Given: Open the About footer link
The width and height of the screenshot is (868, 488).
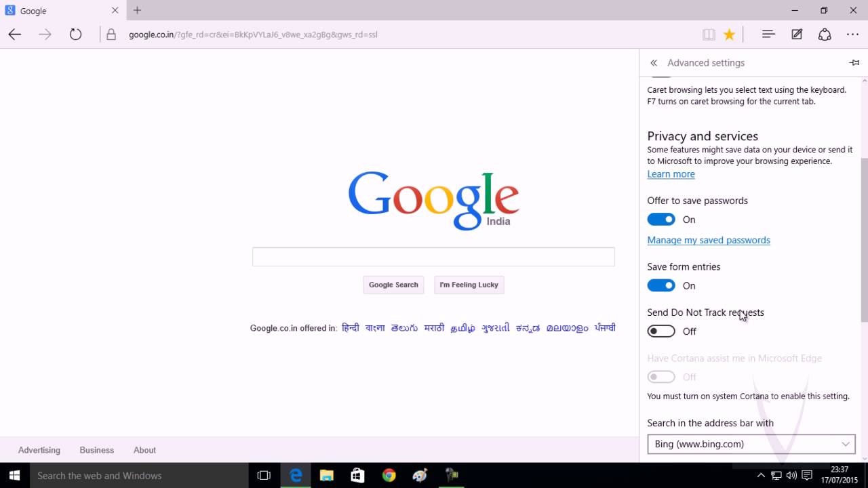Looking at the screenshot, I should [144, 450].
